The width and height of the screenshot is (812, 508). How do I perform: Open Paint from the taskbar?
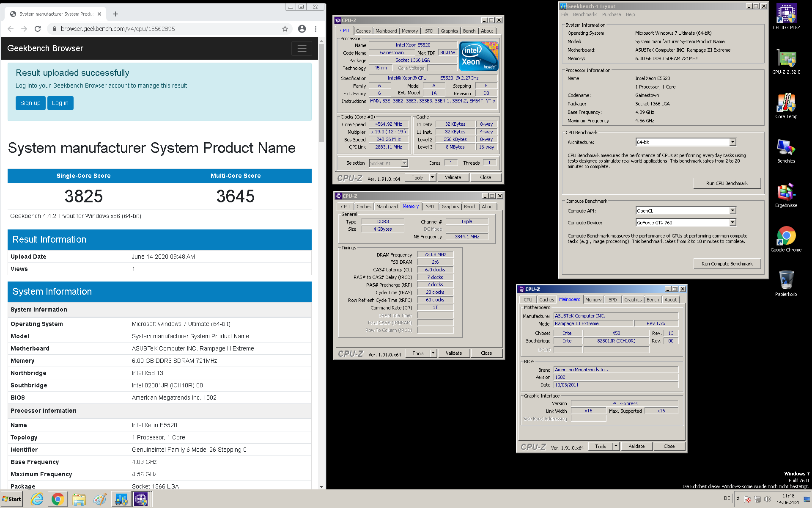[100, 500]
